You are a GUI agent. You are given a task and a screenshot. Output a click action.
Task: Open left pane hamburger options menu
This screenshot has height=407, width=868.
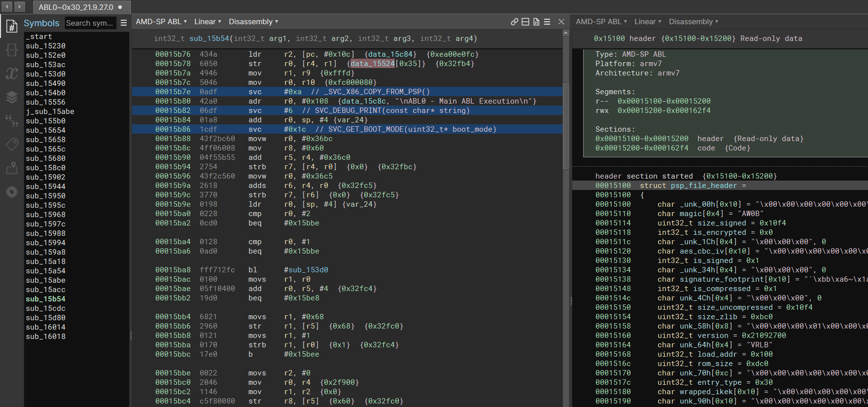click(x=547, y=22)
